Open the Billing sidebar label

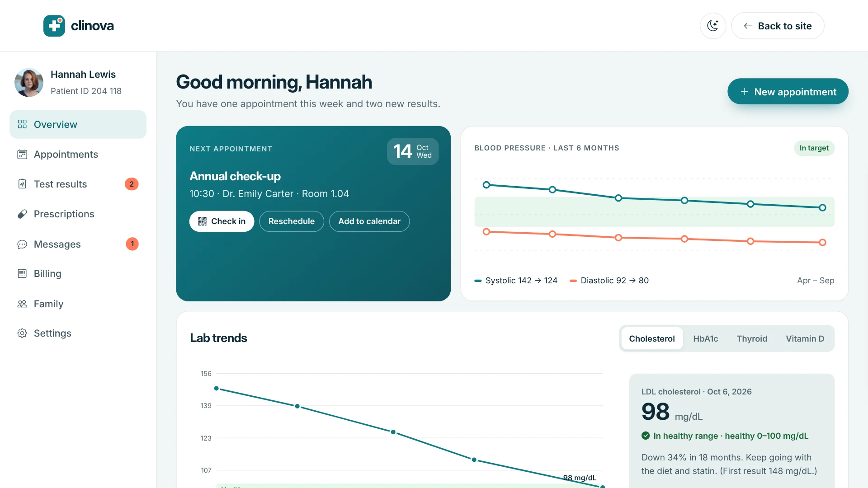tap(47, 273)
